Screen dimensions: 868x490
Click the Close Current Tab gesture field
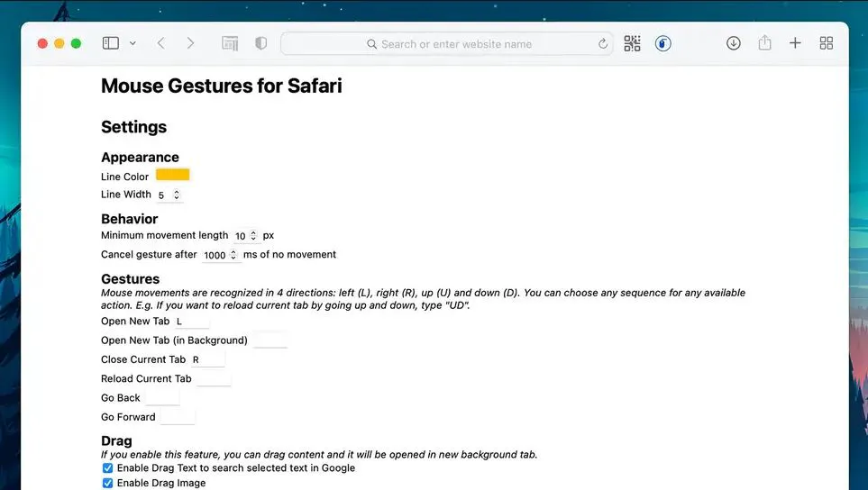click(207, 359)
